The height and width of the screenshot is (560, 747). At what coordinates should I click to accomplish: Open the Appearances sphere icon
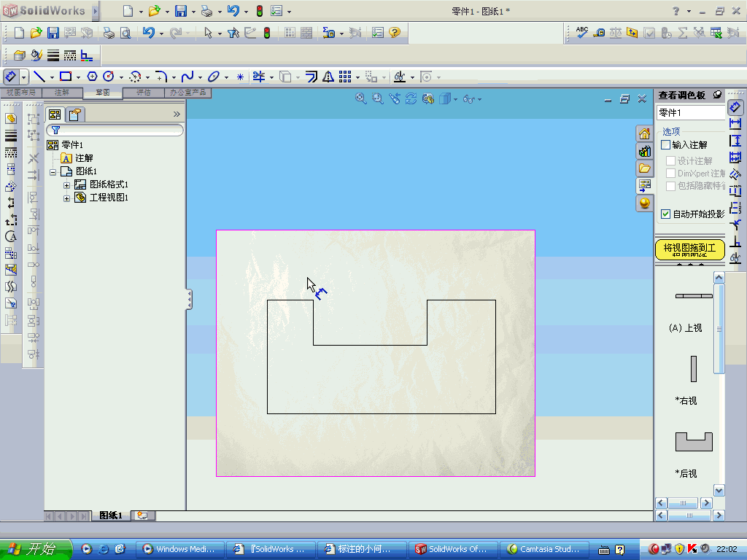point(645,203)
